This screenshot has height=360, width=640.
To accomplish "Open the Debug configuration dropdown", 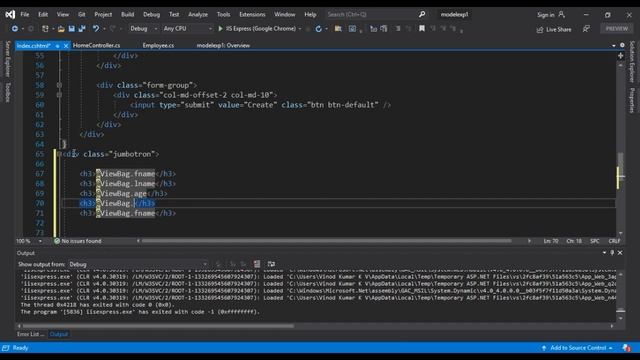I will coord(143,29).
